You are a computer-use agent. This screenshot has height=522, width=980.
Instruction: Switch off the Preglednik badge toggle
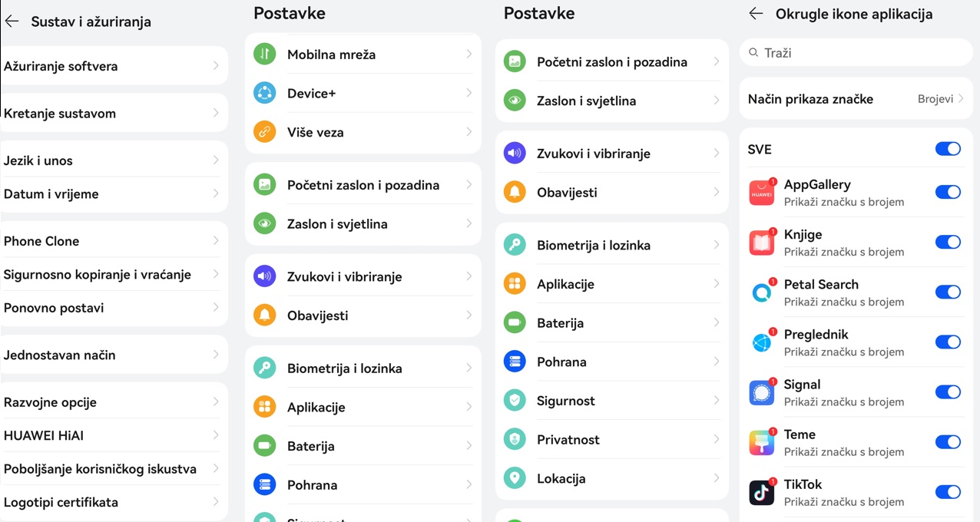click(x=948, y=342)
